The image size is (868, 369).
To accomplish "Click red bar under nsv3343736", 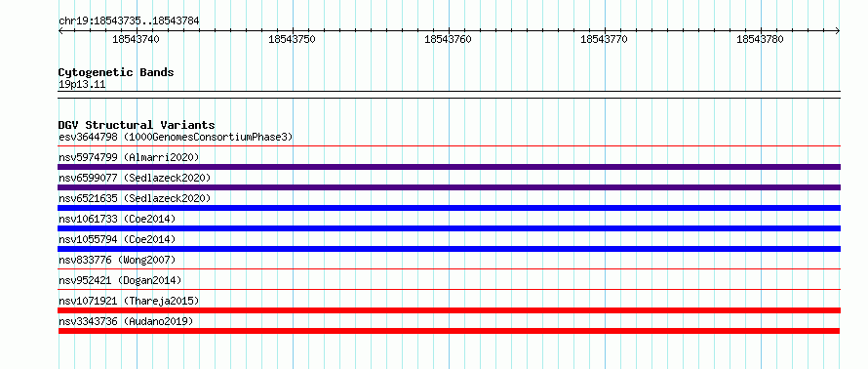I will click(449, 331).
